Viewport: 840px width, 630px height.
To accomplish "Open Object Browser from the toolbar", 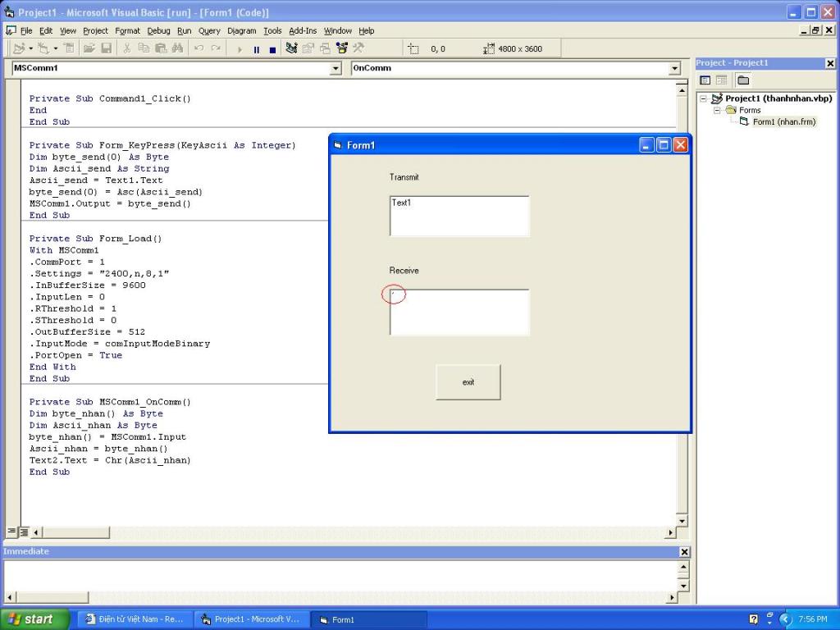I will [341, 49].
